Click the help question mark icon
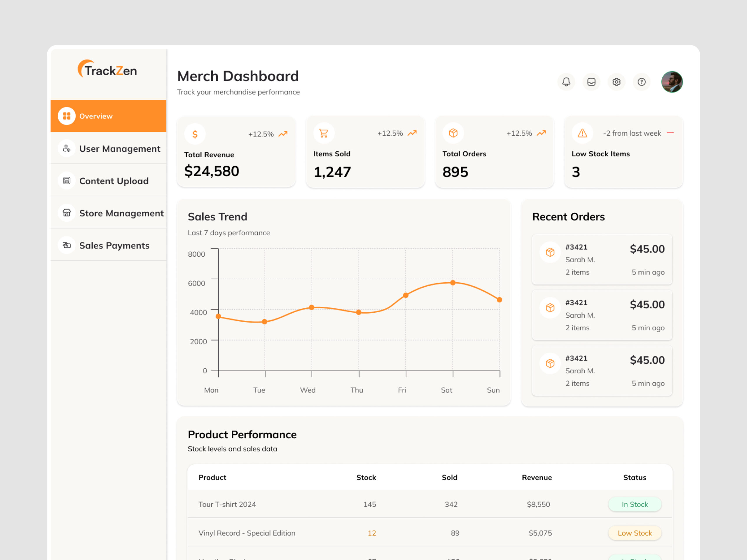747x560 pixels. coord(641,82)
